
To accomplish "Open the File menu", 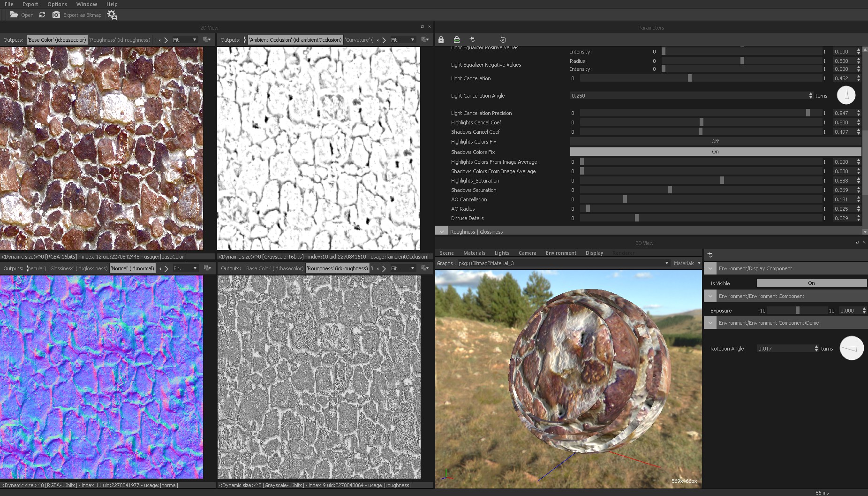I will pyautogui.click(x=9, y=4).
